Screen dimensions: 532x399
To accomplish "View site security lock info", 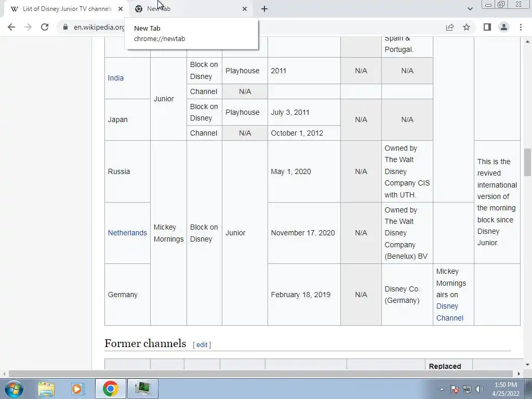I will click(x=65, y=27).
